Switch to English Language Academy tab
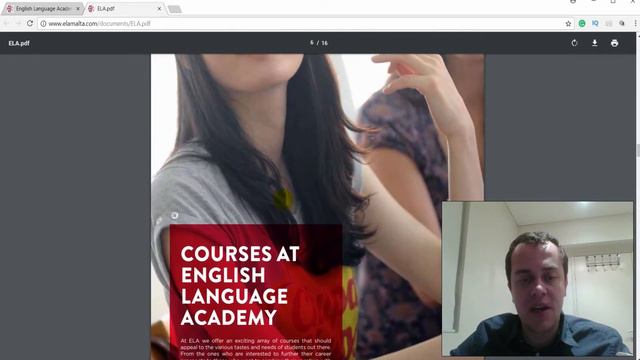Screen dimensions: 640x360 (42, 9)
